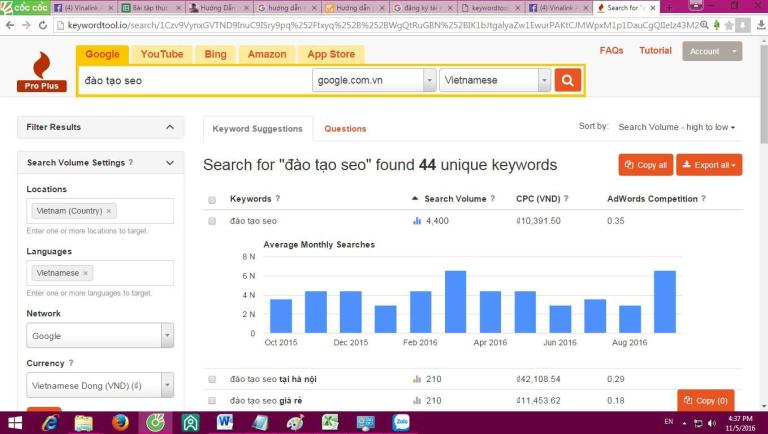Open File Explorer from taskbar
Screen dimensions: 768x434
click(84, 423)
